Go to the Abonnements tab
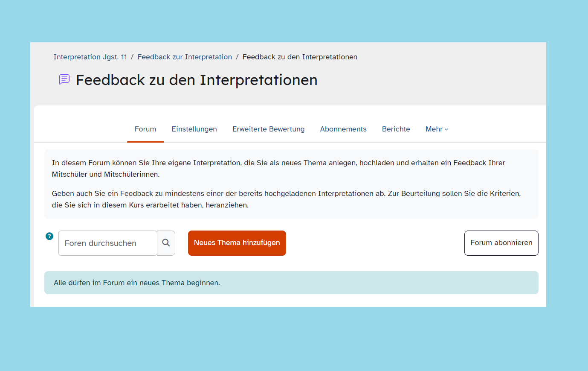588x371 pixels. [x=343, y=129]
